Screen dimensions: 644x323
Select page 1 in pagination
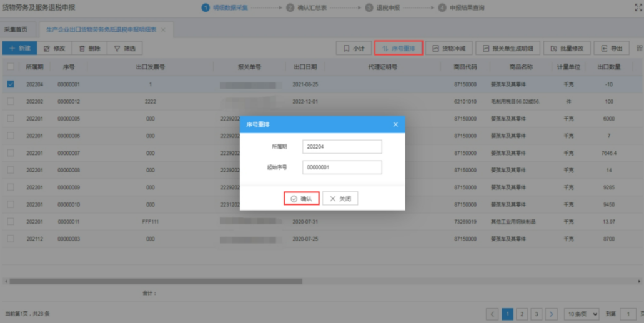click(x=507, y=314)
